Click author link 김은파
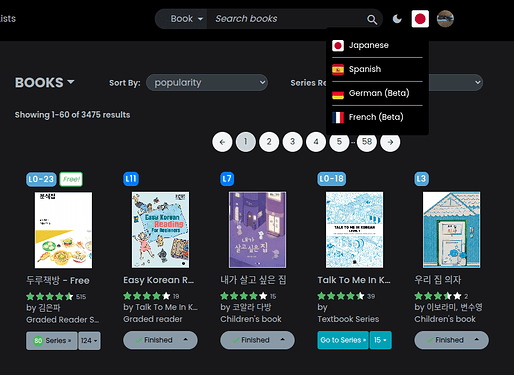The width and height of the screenshot is (514, 375). (48, 307)
